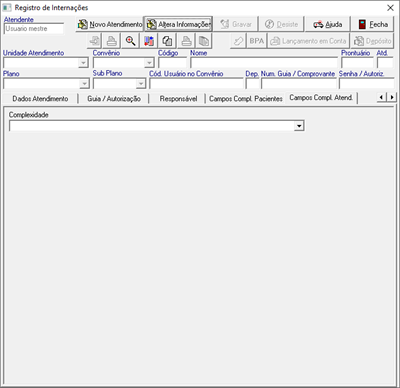Expand the Sub Plano dropdown
This screenshot has height=388, width=400.
pos(141,84)
